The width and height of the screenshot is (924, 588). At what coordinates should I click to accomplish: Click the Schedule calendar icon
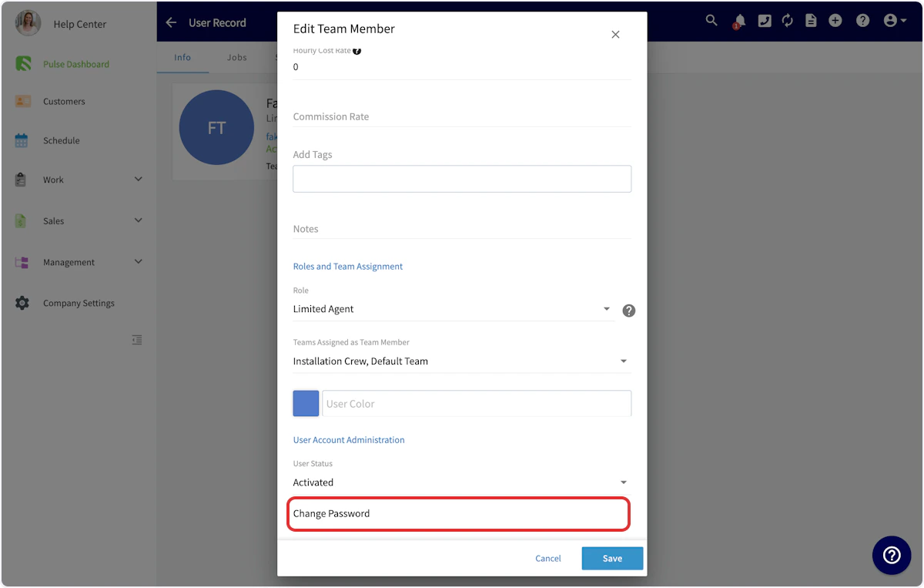[22, 140]
